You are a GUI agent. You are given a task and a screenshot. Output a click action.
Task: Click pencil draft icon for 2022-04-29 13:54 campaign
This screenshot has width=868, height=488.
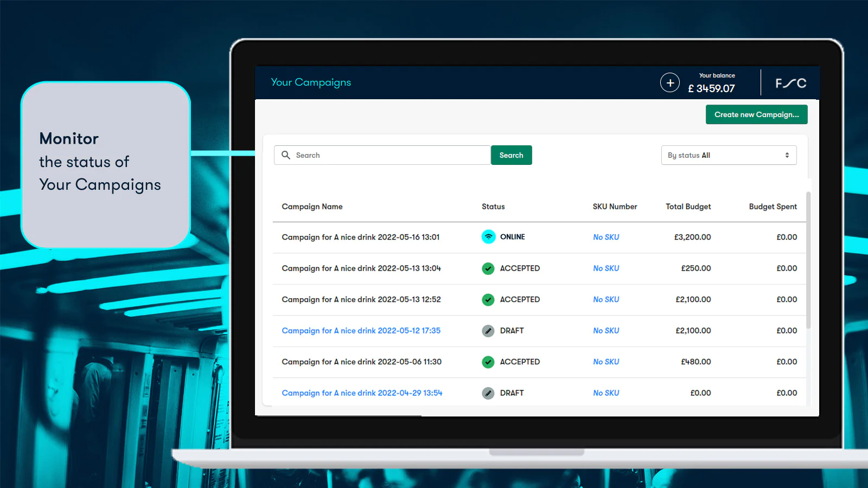tap(488, 393)
